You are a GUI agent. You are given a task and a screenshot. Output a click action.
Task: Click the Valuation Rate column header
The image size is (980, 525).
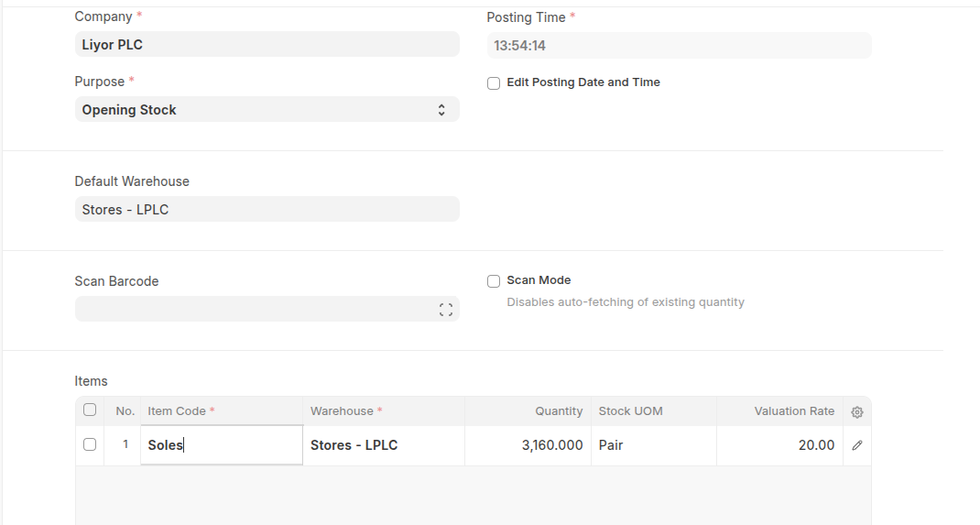[793, 411]
